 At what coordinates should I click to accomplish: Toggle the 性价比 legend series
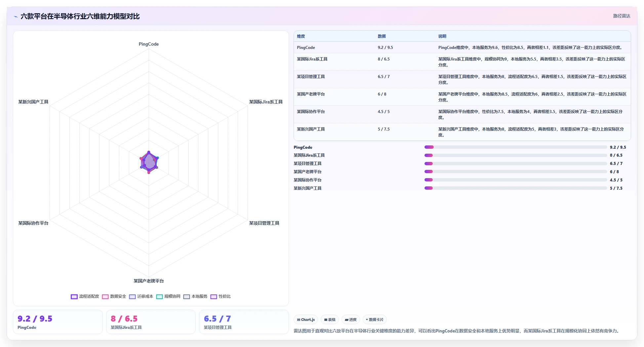tap(221, 296)
